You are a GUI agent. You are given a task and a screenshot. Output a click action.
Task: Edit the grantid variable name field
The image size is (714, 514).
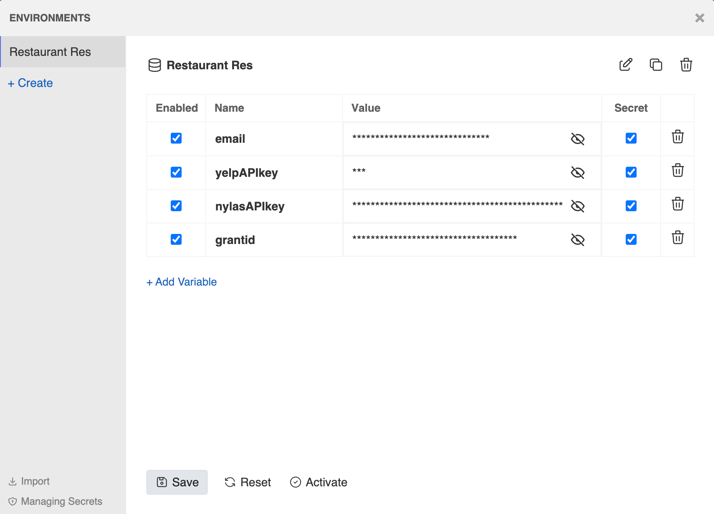pos(274,240)
